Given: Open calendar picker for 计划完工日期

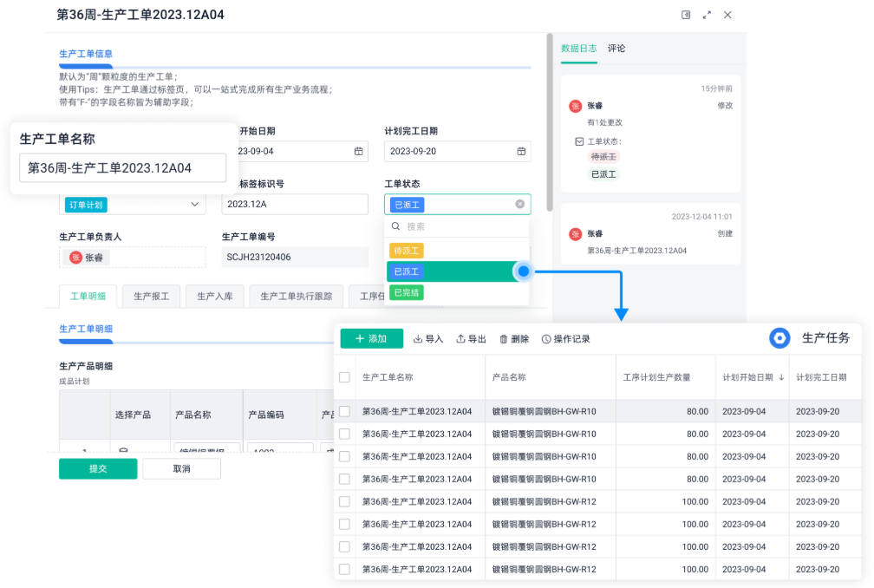Looking at the screenshot, I should [521, 151].
